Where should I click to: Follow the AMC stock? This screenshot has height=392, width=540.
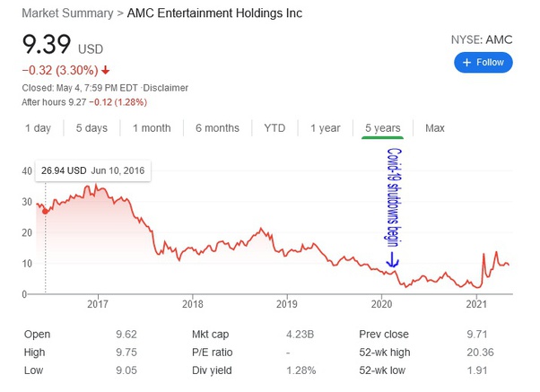[483, 63]
